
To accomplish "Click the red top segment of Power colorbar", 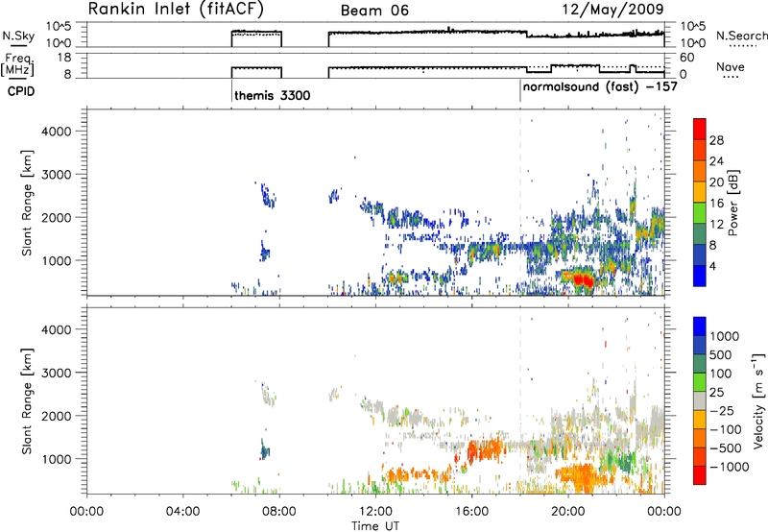I will (700, 130).
